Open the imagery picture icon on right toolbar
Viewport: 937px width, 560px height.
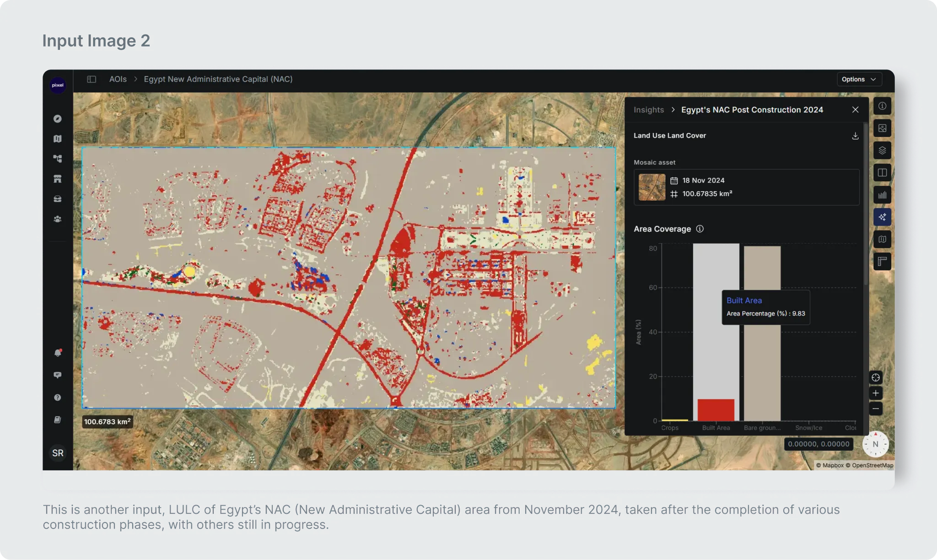[882, 129]
